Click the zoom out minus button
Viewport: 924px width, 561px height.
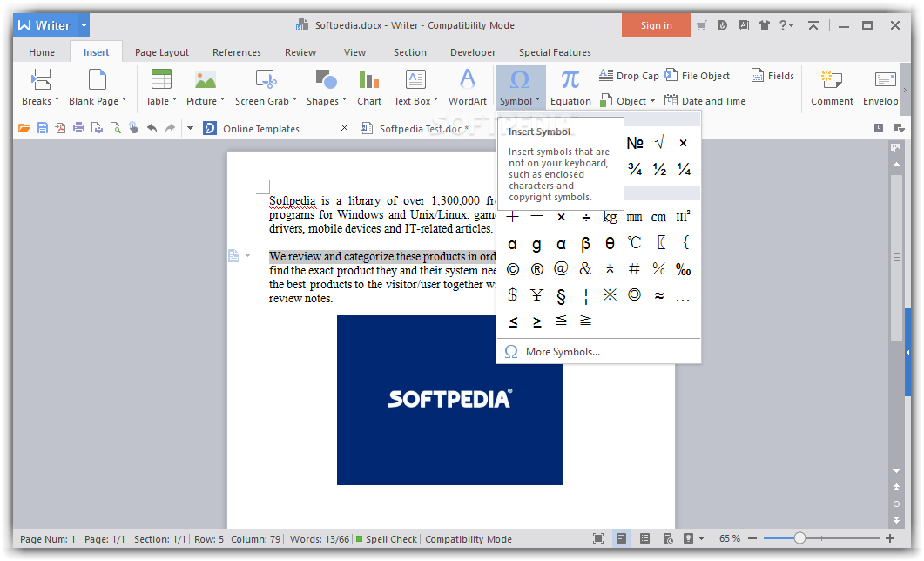tap(752, 538)
